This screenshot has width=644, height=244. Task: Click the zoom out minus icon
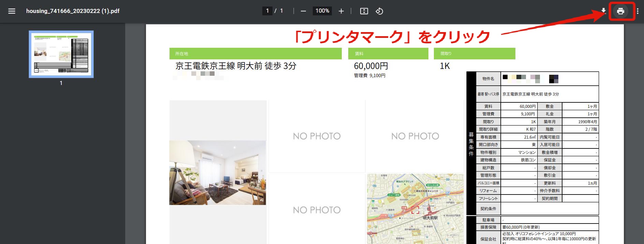[303, 11]
